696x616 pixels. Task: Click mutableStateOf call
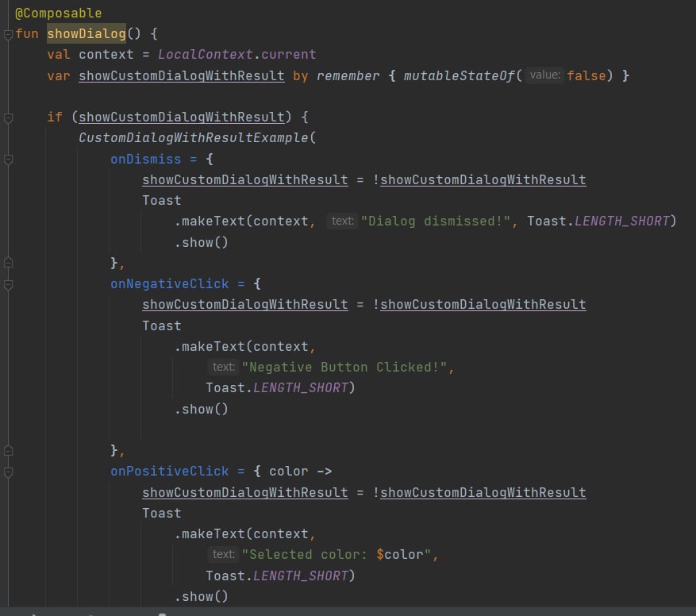pyautogui.click(x=459, y=75)
